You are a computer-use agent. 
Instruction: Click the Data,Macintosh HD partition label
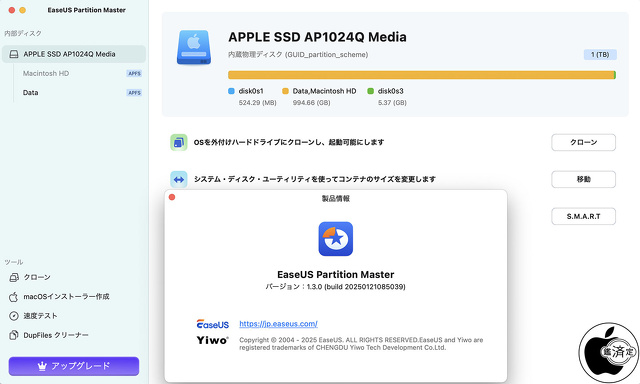click(x=324, y=91)
